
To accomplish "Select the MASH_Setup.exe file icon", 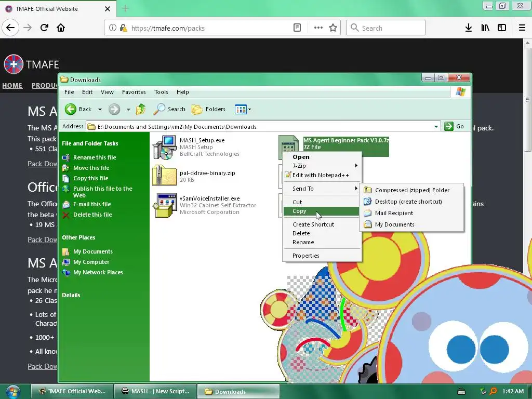I will (165, 147).
